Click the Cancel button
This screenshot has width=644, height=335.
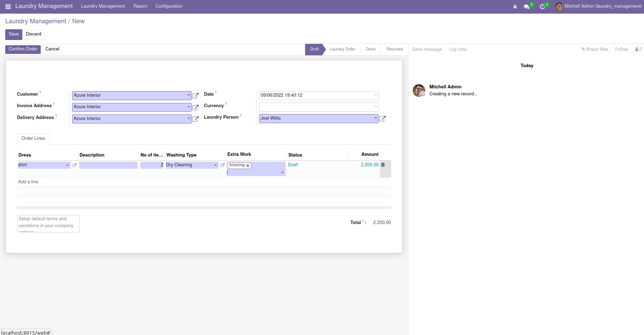(x=52, y=49)
